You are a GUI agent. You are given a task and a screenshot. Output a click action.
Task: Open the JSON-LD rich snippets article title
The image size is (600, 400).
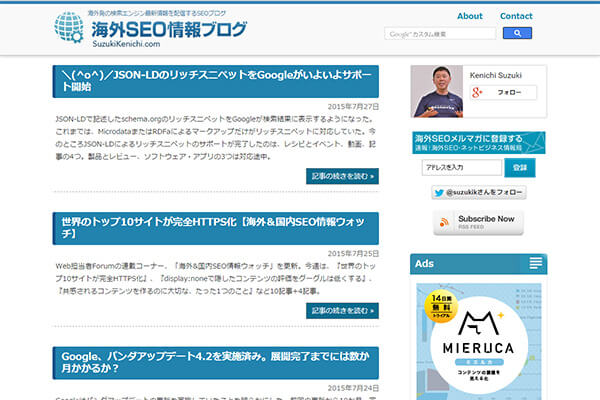tap(217, 81)
